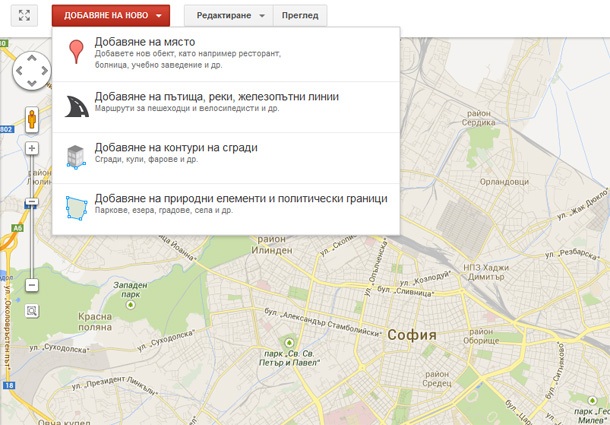Expand the Редактиране dropdown arrow

262,16
